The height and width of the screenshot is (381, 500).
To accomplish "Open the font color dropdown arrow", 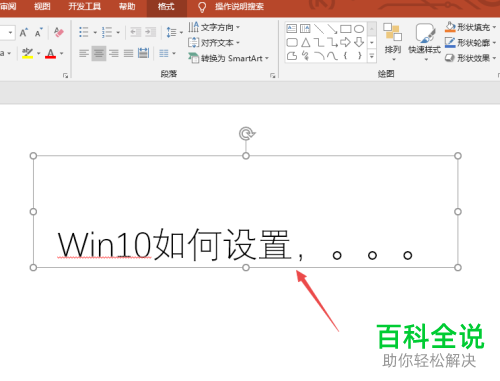I will 62,53.
